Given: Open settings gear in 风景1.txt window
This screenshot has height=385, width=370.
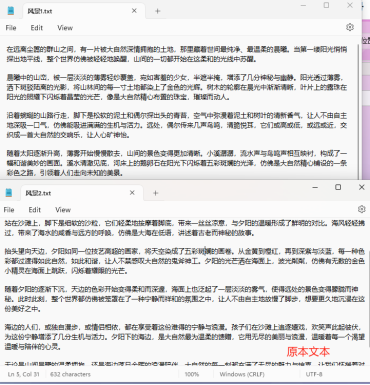Looking at the screenshot, I should coord(350,27).
